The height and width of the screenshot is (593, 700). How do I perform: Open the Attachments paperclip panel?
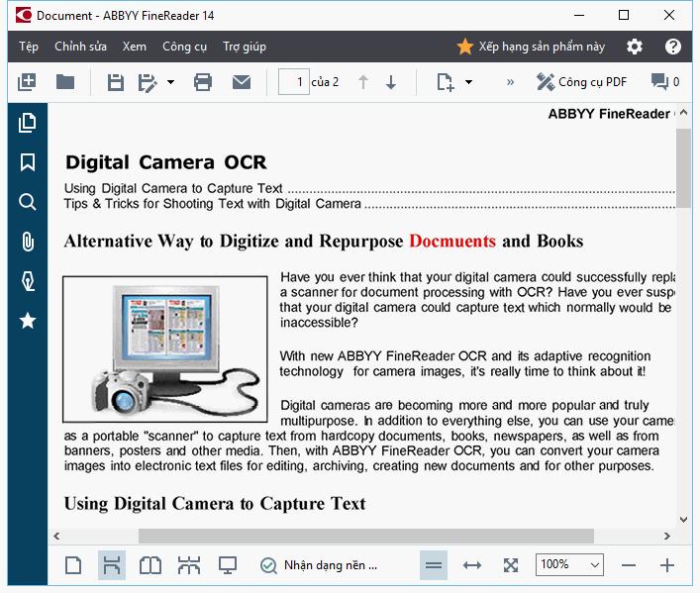tap(28, 242)
